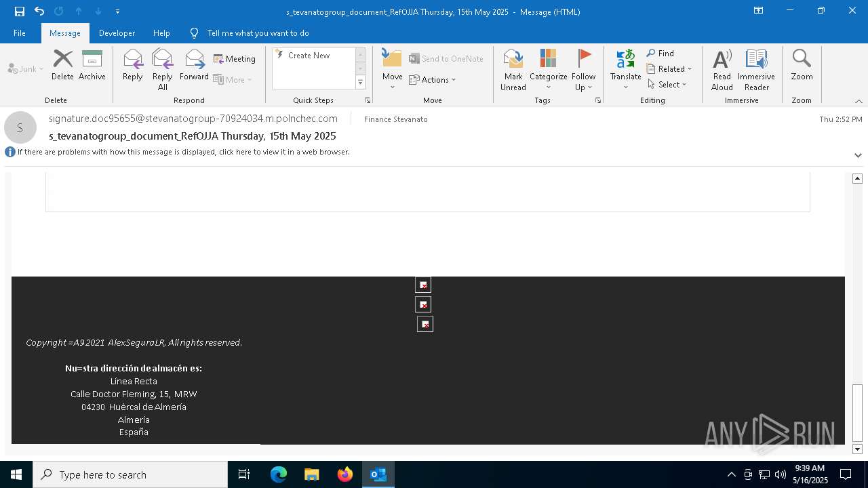Send message to OneNote
Screen dimensions: 868x488
coord(446,59)
